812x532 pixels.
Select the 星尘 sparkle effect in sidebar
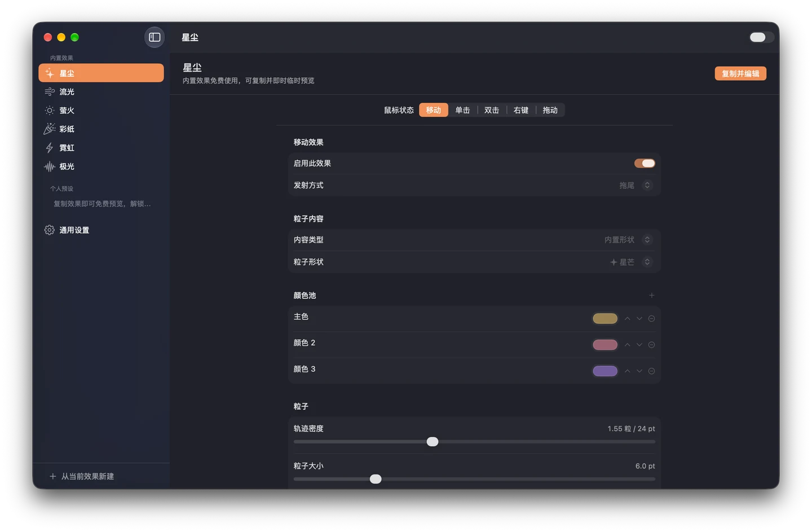pos(101,73)
